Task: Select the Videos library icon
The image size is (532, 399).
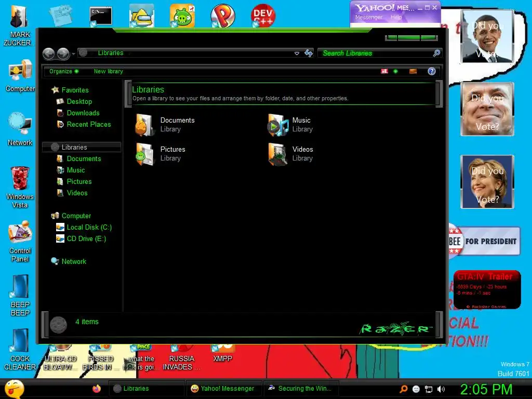Action: pos(278,154)
